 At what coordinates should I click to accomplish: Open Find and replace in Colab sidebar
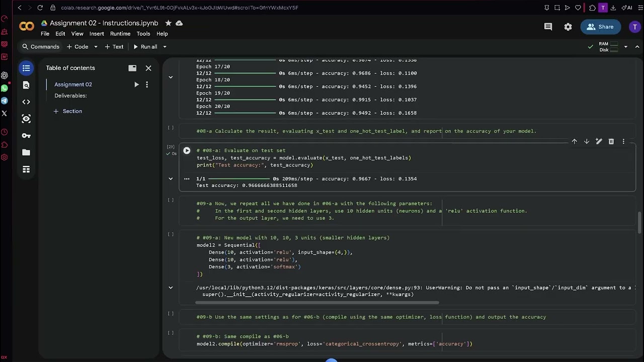pos(26,85)
